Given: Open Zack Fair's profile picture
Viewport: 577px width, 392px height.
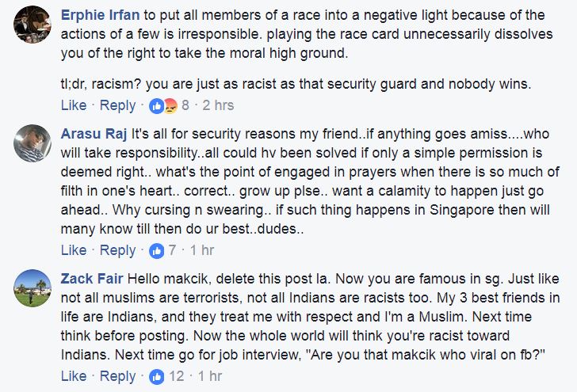Looking at the screenshot, I should point(32,288).
